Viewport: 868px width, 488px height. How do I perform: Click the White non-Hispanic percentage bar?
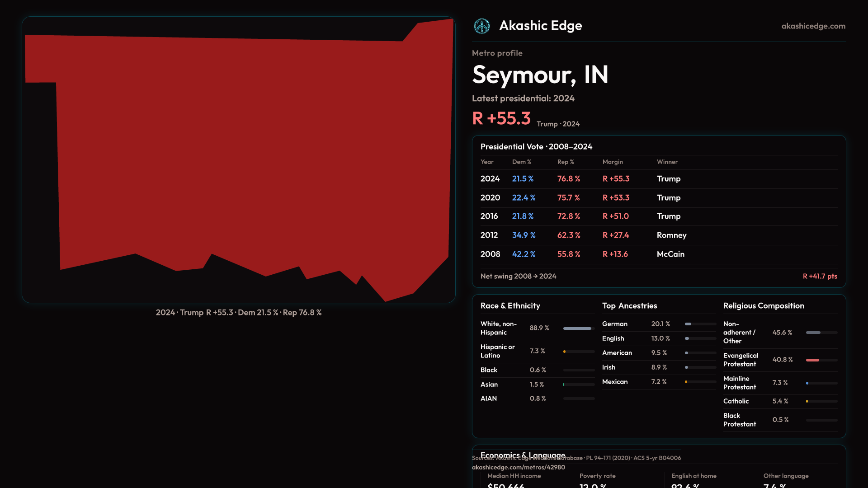pyautogui.click(x=577, y=328)
